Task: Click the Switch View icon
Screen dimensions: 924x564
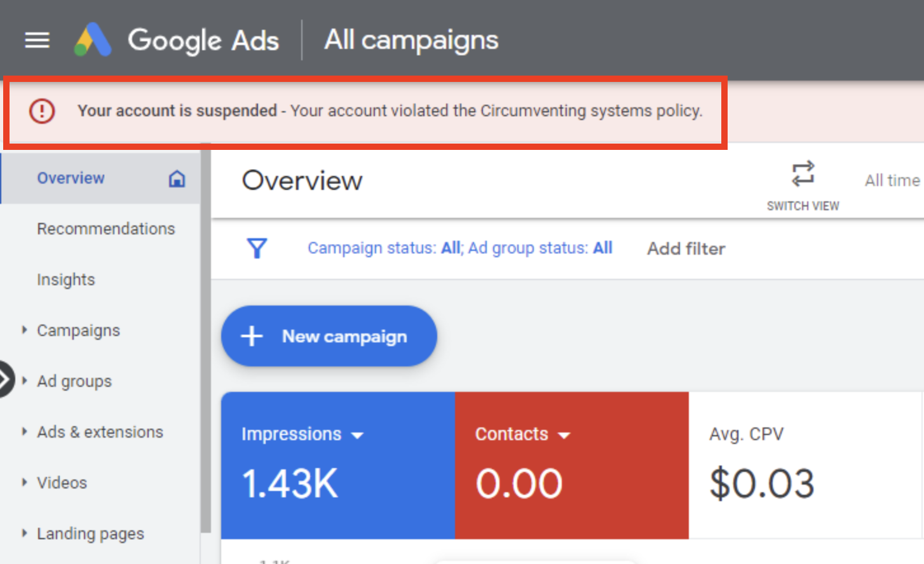Action: pyautogui.click(x=802, y=173)
